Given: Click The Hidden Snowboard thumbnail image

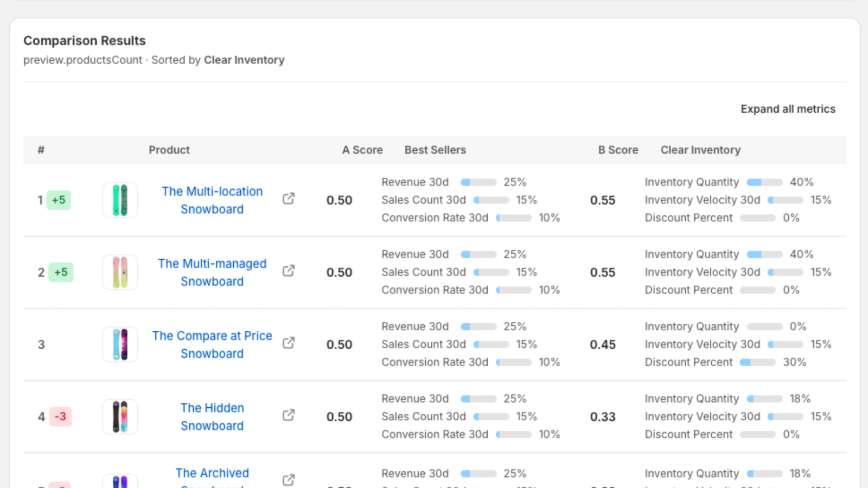Looking at the screenshot, I should pos(120,416).
